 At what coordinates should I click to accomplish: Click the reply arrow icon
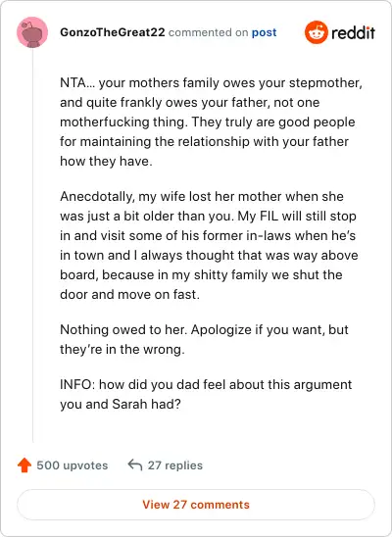135,465
